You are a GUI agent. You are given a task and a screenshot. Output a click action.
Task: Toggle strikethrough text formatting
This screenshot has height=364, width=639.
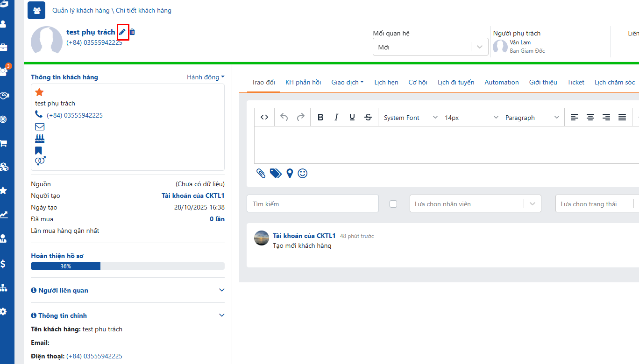point(368,118)
